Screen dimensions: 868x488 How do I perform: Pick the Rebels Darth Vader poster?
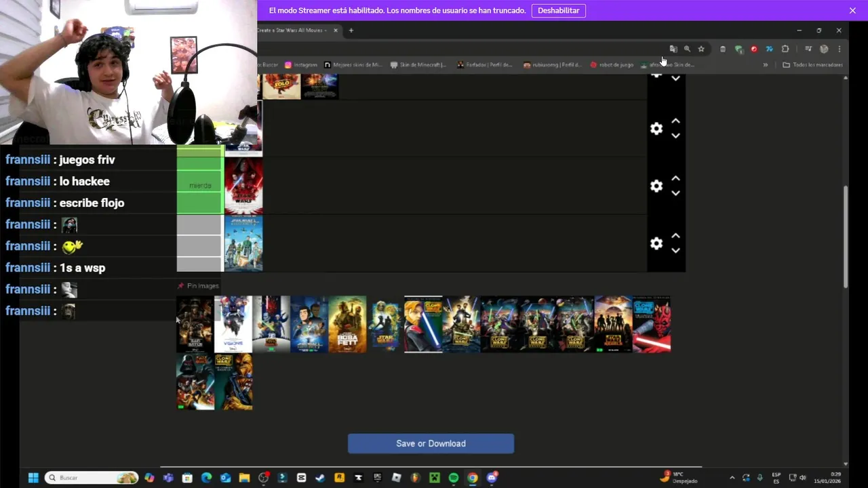pos(195,382)
